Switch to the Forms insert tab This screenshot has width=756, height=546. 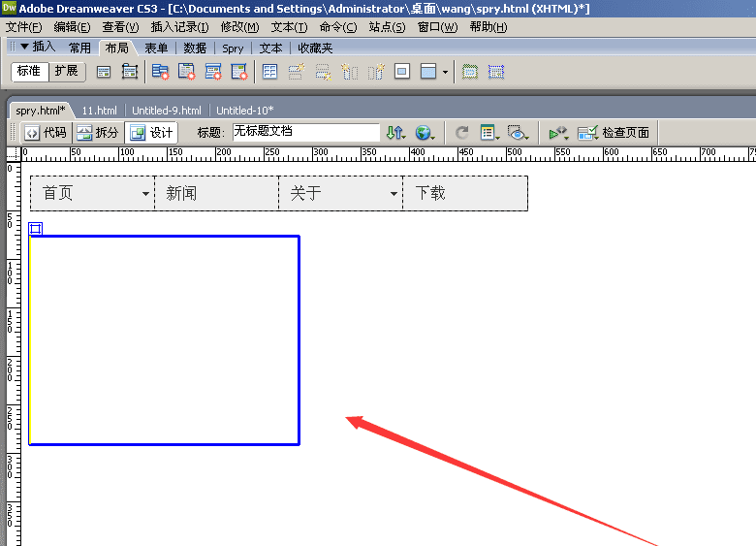[156, 48]
